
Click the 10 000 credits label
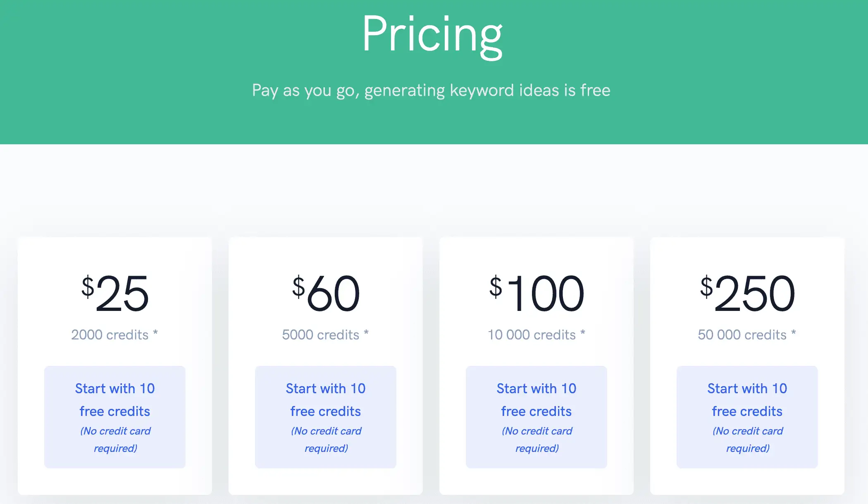point(532,334)
